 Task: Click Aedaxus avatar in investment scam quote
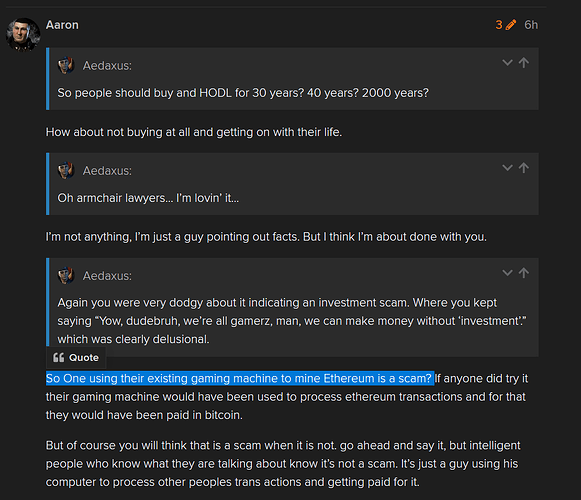point(66,276)
